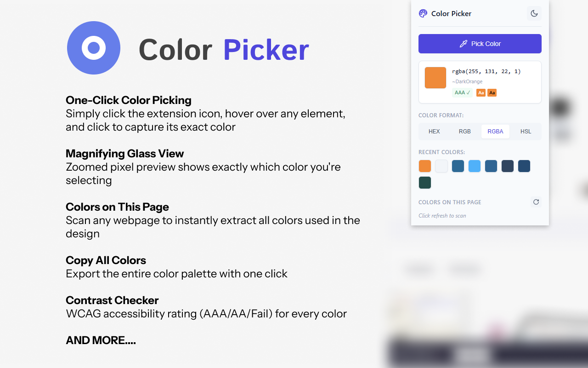Pick the near-white recent color swatch
The height and width of the screenshot is (368, 588).
point(441,166)
